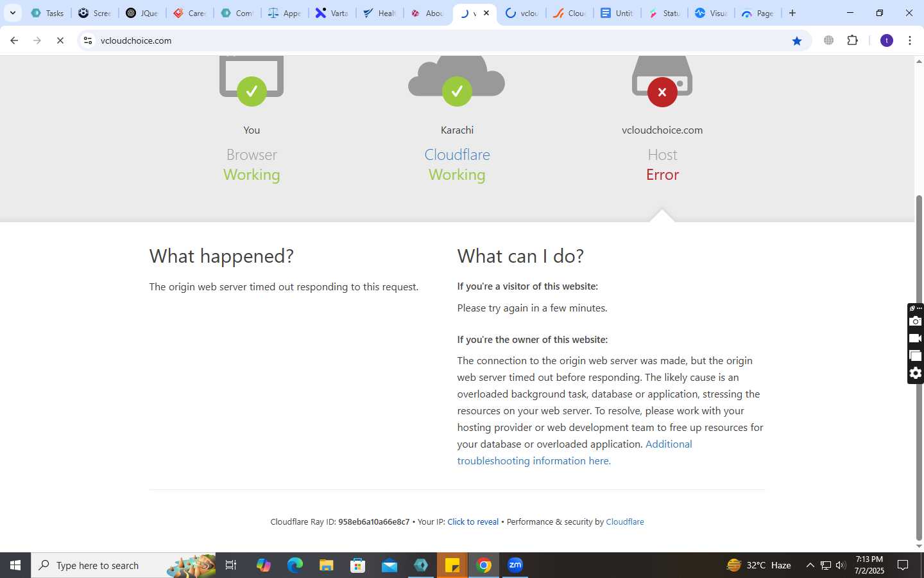Click the clock showing 7:13 PM

point(869,559)
